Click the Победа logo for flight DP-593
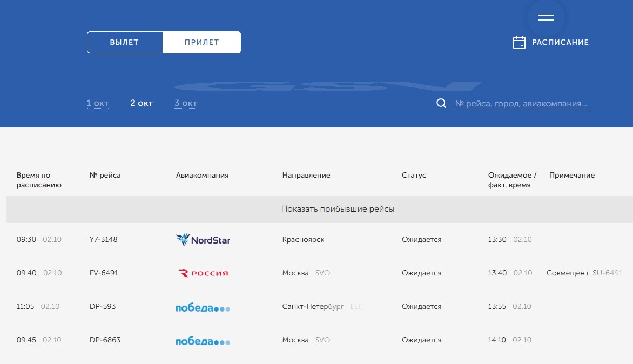 203,307
